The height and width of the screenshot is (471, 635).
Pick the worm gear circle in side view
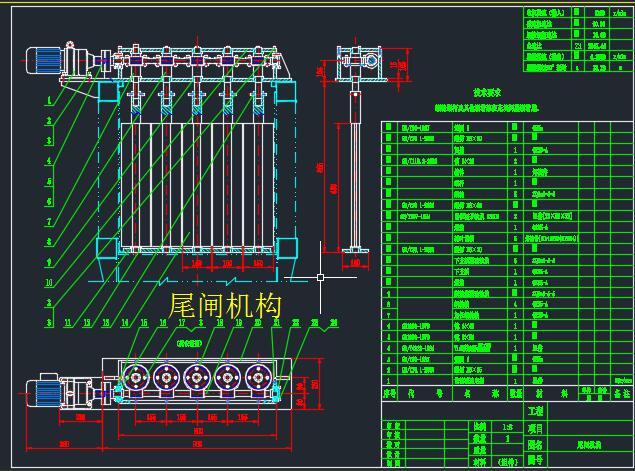click(x=371, y=61)
